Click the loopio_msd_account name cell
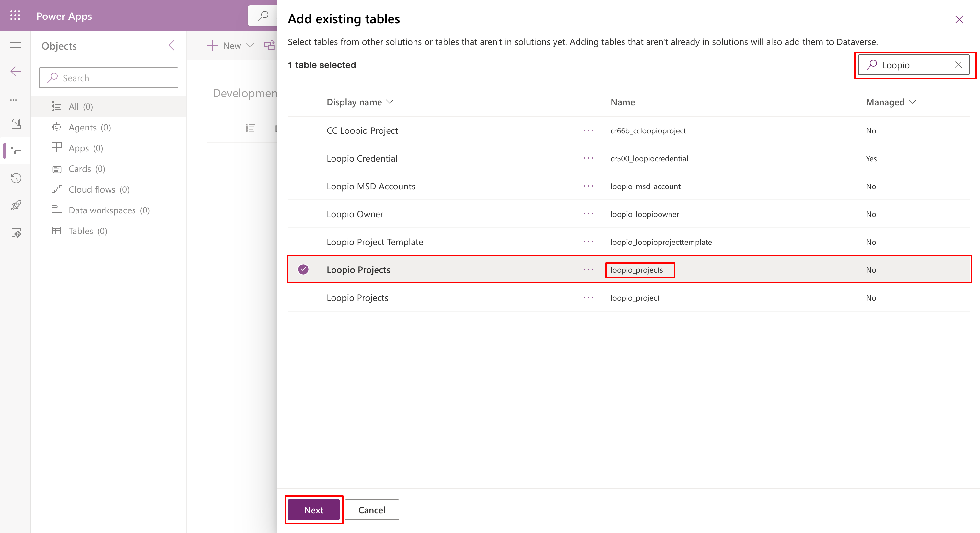Screen dimensions: 980x533 (645, 186)
